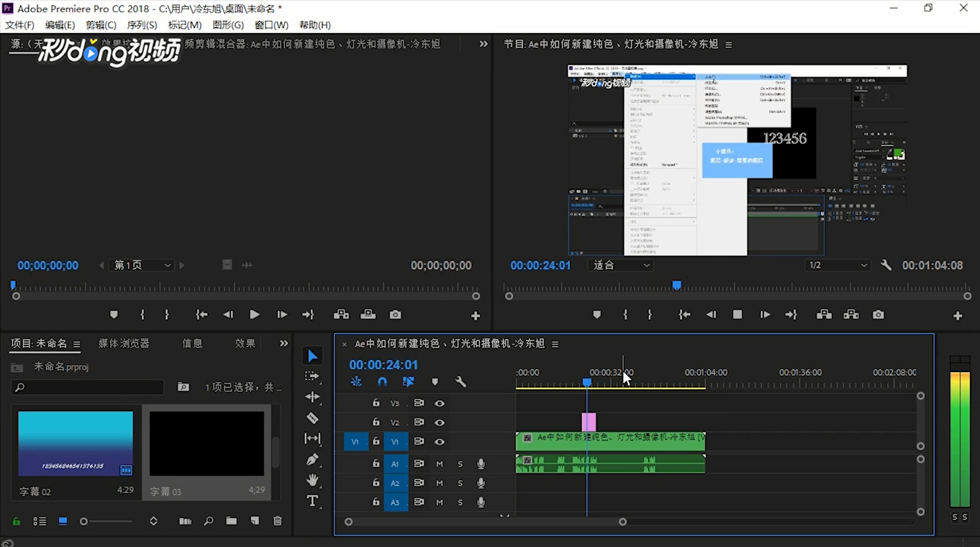980x547 pixels.
Task: Switch to 效果 tab
Action: 245,343
